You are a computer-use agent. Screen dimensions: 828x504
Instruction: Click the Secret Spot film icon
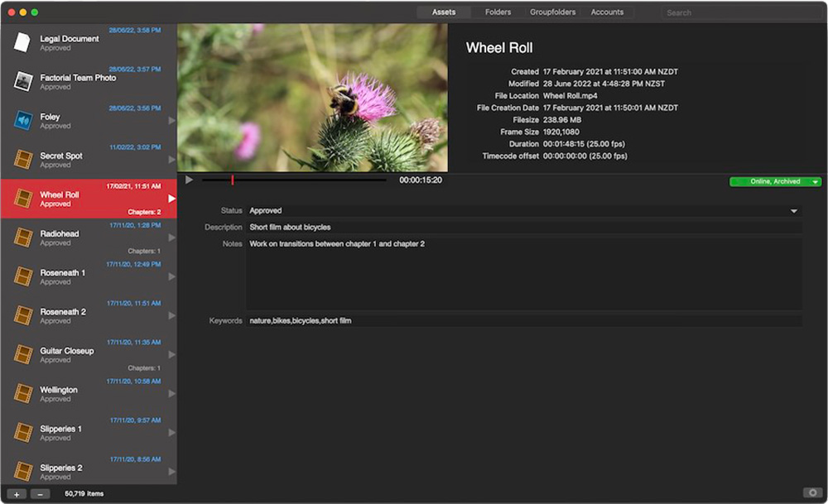[x=23, y=160]
